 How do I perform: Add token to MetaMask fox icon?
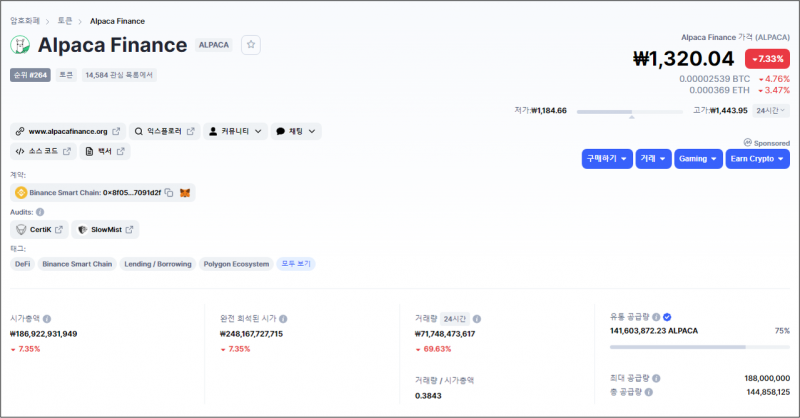pos(185,192)
